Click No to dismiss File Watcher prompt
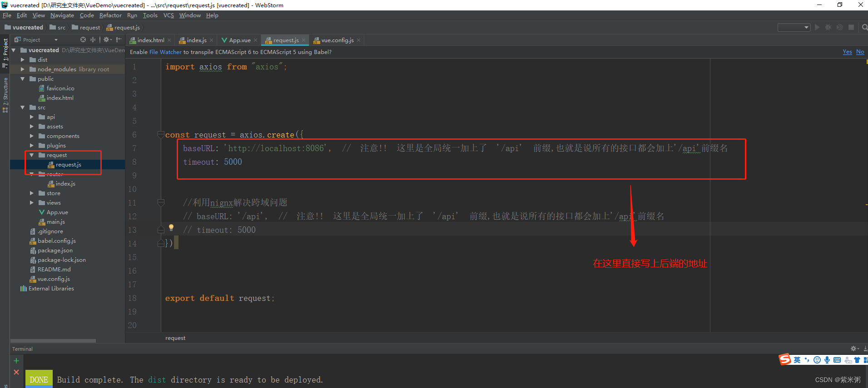The image size is (868, 388). tap(860, 52)
